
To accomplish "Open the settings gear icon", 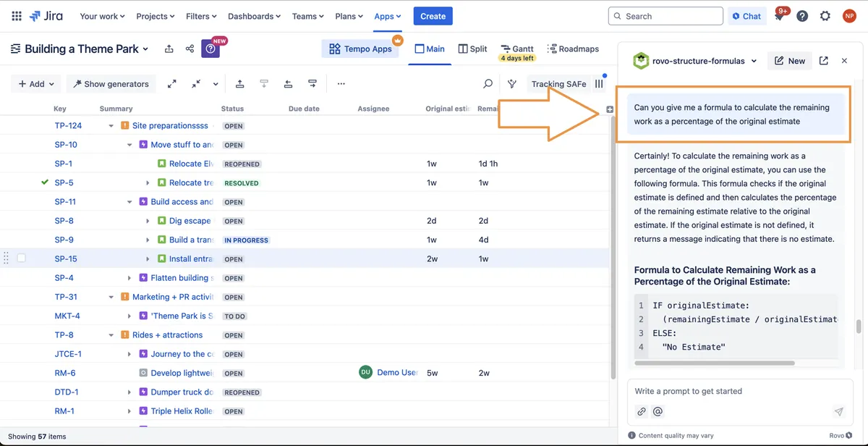I will coord(825,16).
